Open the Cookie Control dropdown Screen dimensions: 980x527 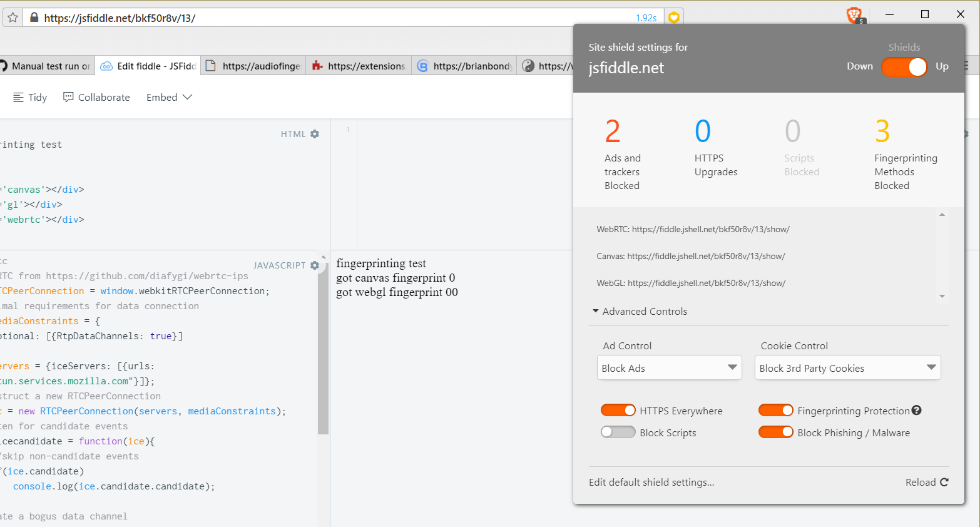coord(848,367)
